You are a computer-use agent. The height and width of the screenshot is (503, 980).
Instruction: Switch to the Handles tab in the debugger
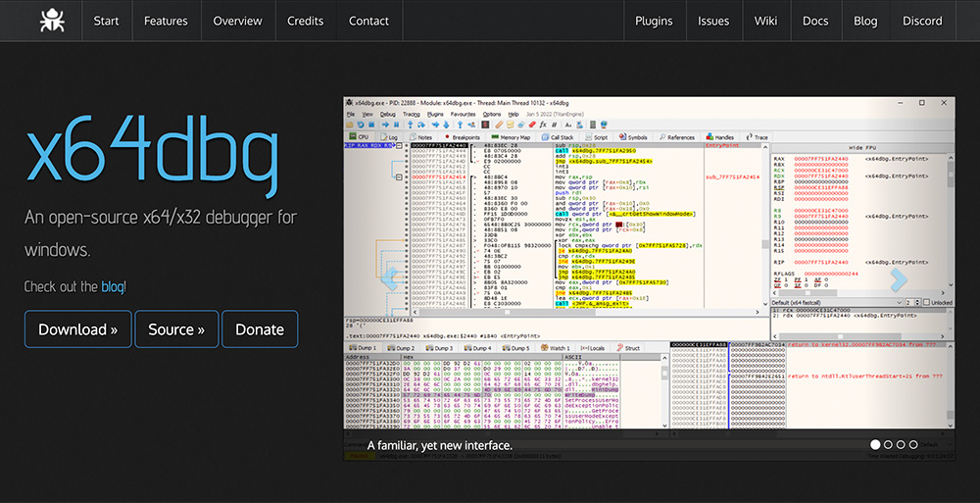point(720,137)
